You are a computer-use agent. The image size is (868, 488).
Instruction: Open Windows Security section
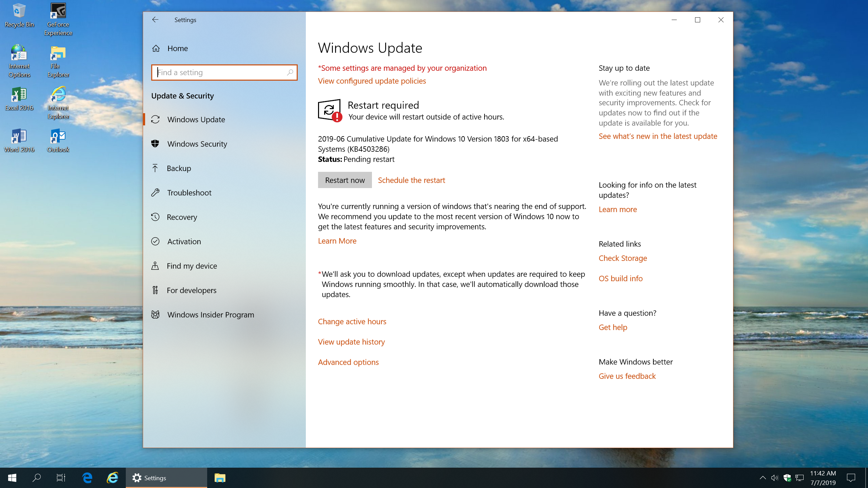pyautogui.click(x=224, y=144)
